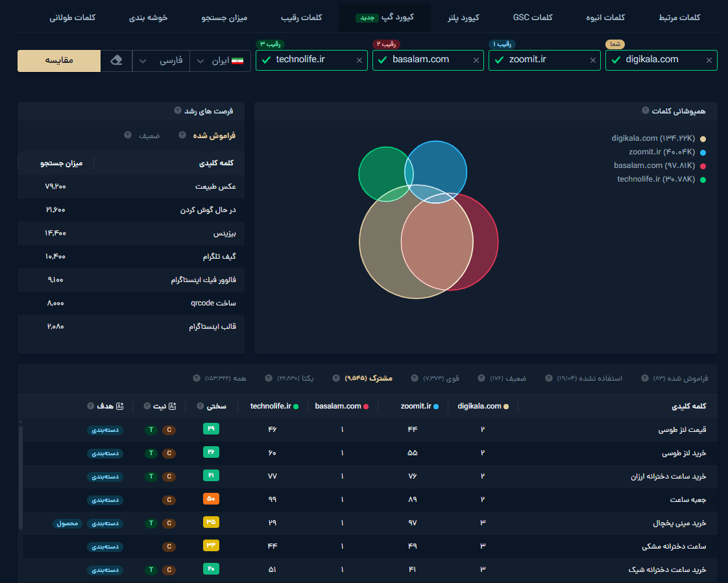Sort by میزان جستجو column header
Screen dimensions: 728x583
click(x=61, y=163)
